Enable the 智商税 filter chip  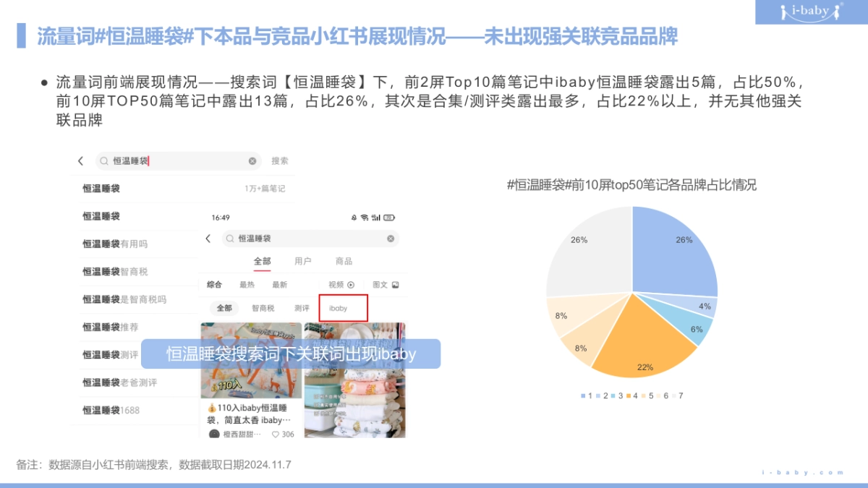[263, 307]
